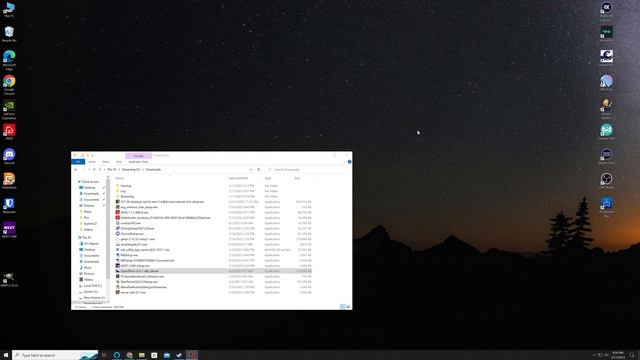Select the highlighted OpenShot installer file
Image resolution: width=640 pixels, height=360 pixels.
click(x=213, y=271)
